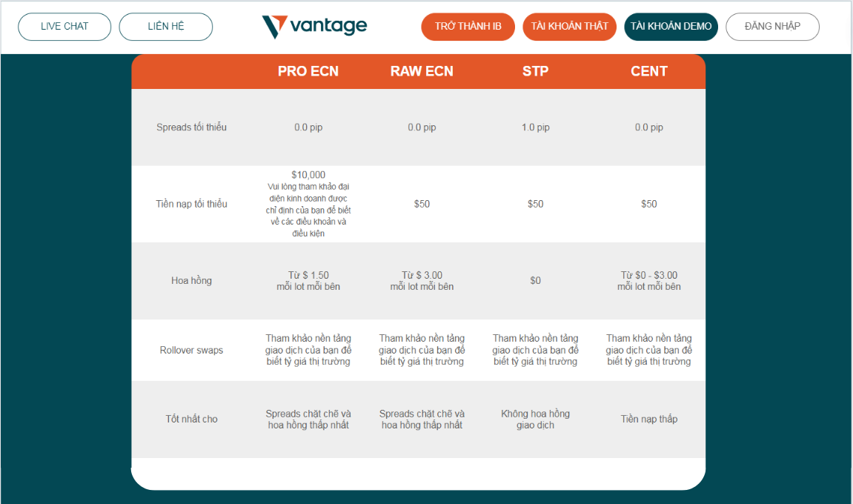Click the 'Hoa hồng' row label
853x504 pixels.
(x=191, y=281)
